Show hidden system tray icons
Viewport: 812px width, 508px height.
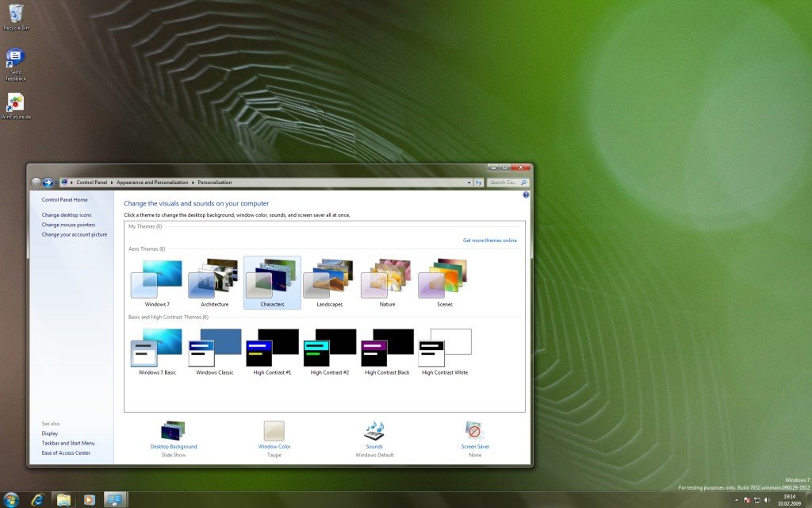click(736, 500)
